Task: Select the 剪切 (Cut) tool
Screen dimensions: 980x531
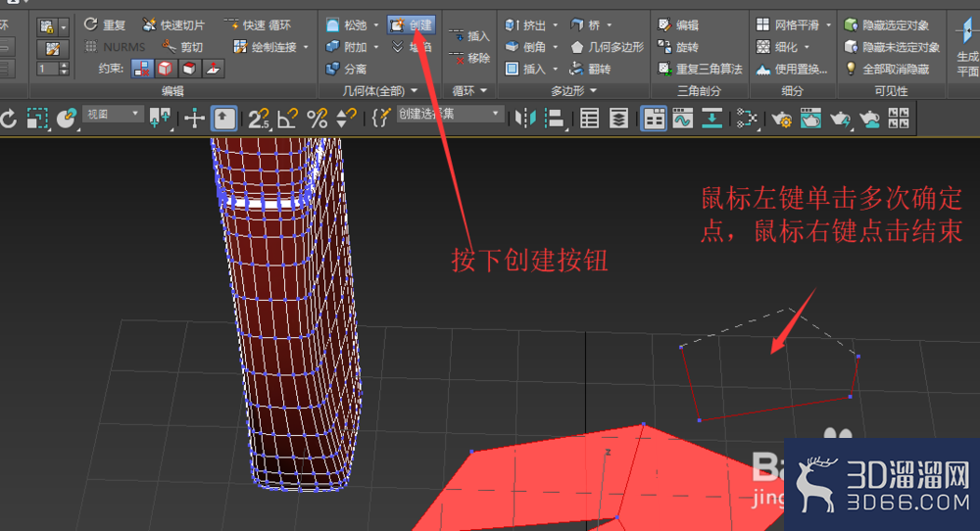Action: point(182,47)
